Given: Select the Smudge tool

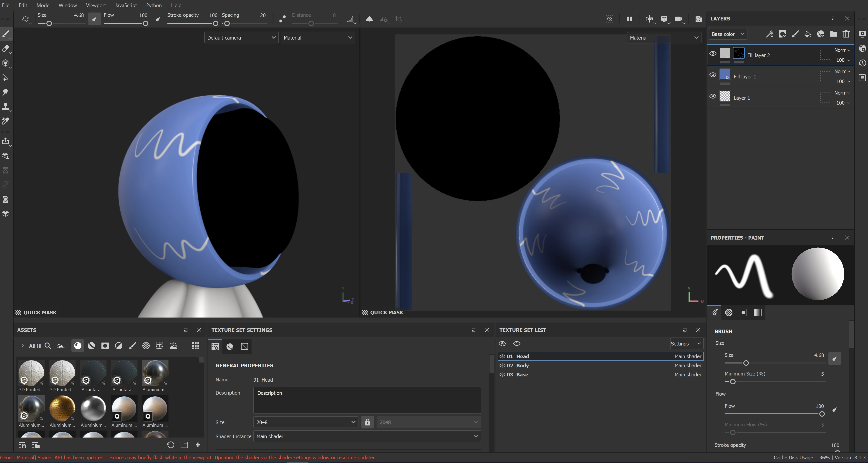Looking at the screenshot, I should point(5,92).
